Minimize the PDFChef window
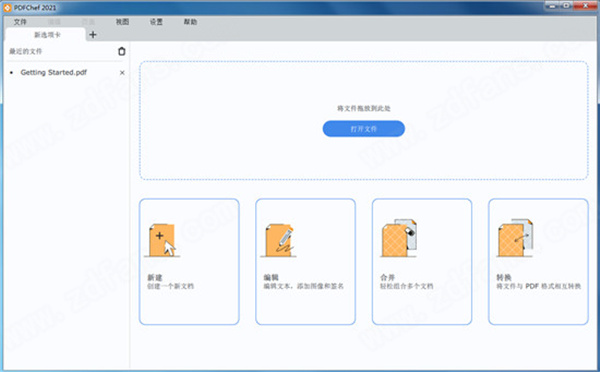This screenshot has width=600, height=372. point(552,5)
